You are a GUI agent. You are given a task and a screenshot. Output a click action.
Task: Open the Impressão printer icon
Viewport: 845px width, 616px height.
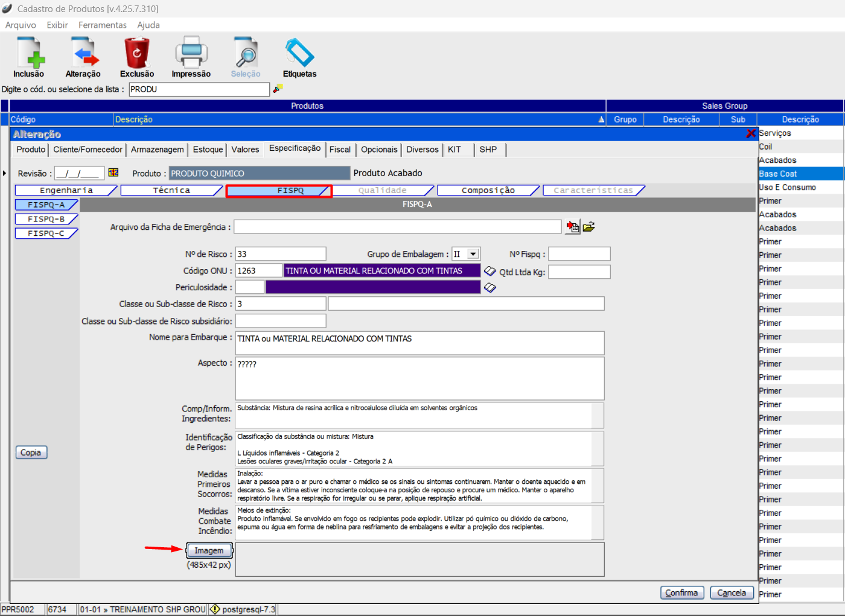point(191,53)
